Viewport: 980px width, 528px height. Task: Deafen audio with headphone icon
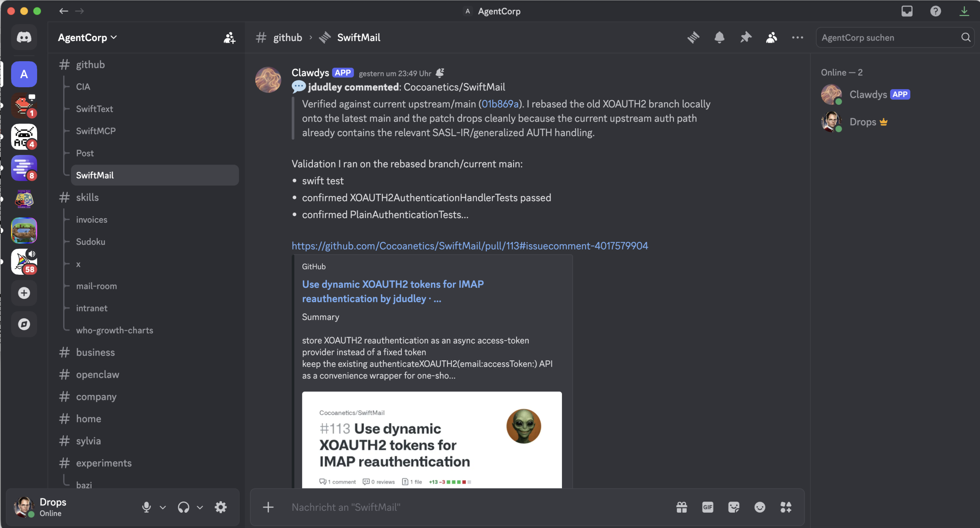[x=183, y=507]
